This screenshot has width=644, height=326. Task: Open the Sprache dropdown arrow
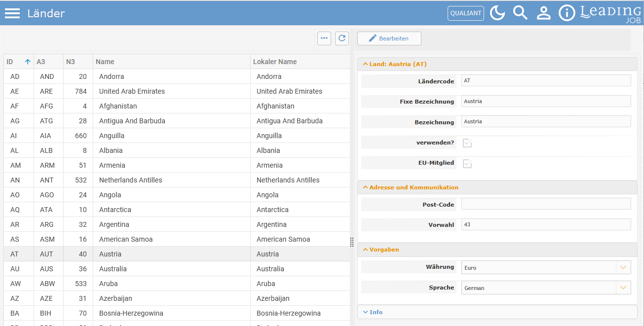point(623,288)
